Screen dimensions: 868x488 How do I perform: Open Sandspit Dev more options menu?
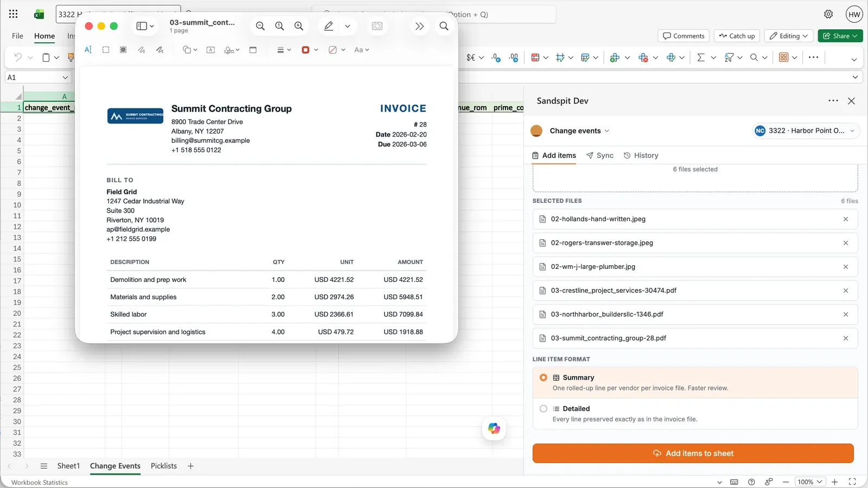pyautogui.click(x=833, y=101)
